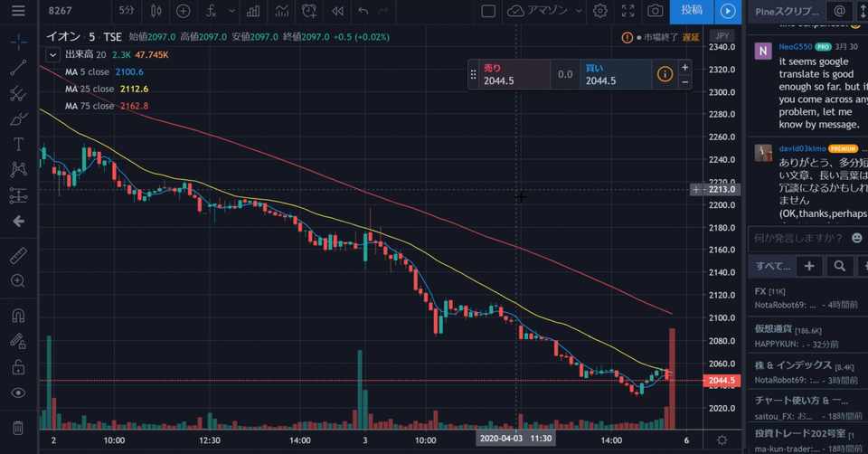The image size is (868, 454).
Task: Select the text annotation tool
Action: coord(18,144)
